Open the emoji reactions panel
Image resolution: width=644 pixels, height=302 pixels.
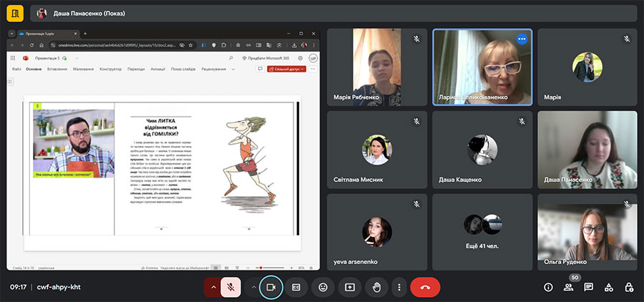click(323, 287)
